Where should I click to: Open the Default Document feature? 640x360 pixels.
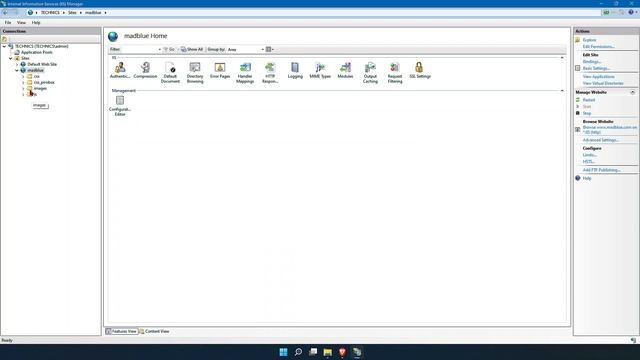170,73
